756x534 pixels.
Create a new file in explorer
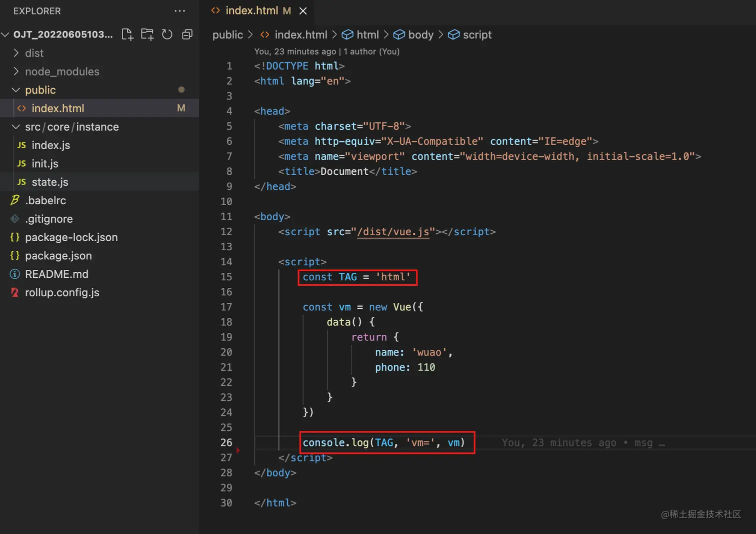[127, 35]
